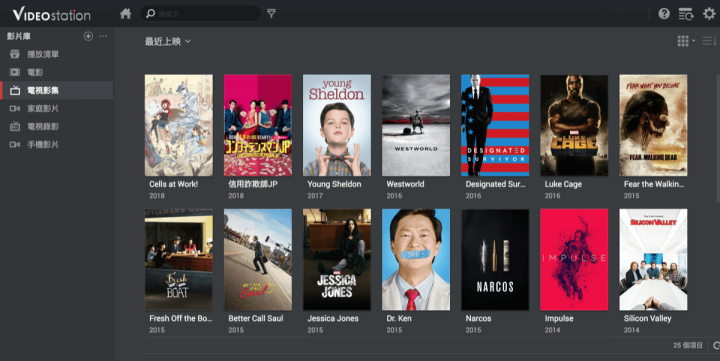
Task: Click the Young Sheldon title text
Action: pos(334,184)
